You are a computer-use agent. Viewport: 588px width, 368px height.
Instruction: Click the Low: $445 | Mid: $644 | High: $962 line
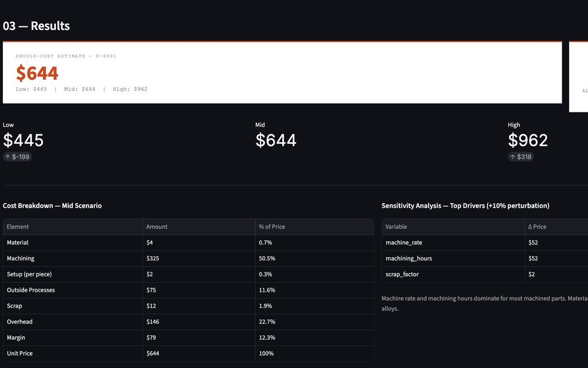coord(82,89)
